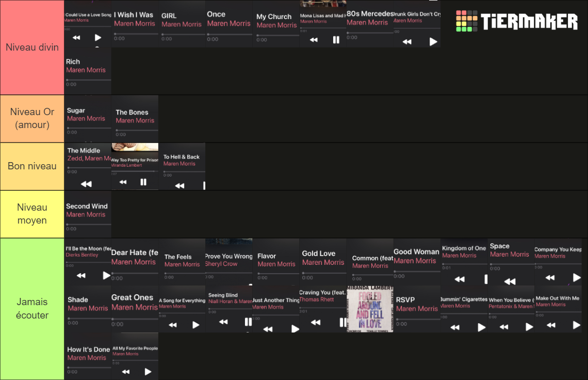Viewport: 588px width, 380px height.
Task: Click Dierks Bentley artist name
Action: coord(81,255)
